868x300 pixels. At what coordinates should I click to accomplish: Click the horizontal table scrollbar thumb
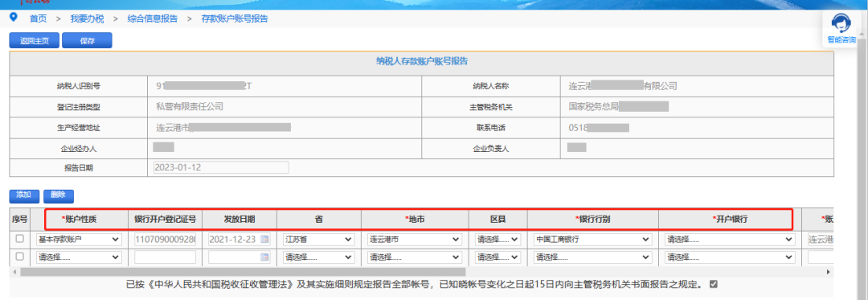243,273
